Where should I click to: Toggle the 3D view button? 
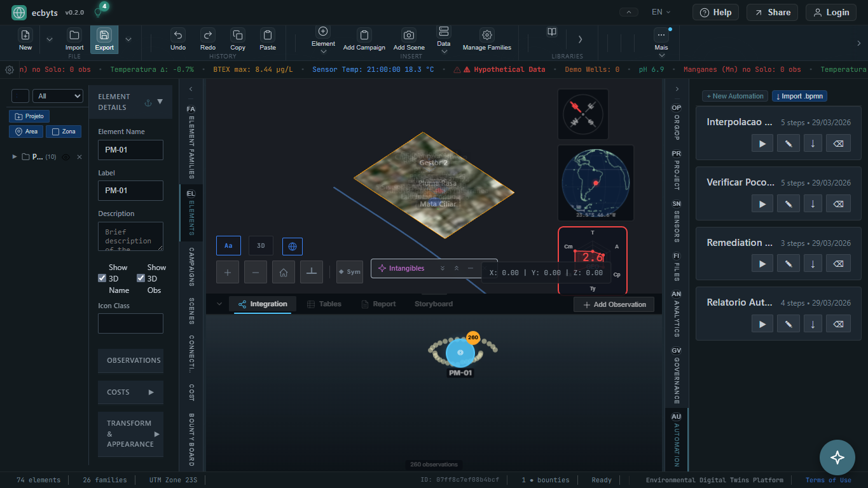tap(261, 245)
